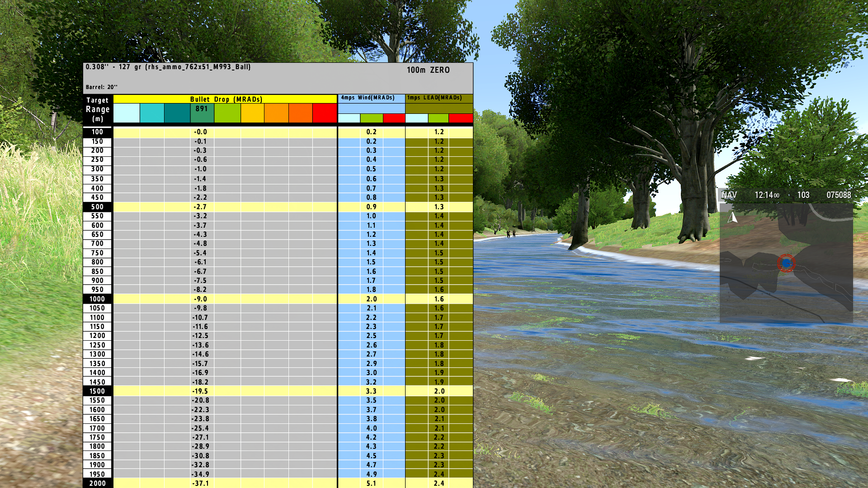Click the -12.5 bullet drop value
Viewport: 868px width, 488px height.
201,336
